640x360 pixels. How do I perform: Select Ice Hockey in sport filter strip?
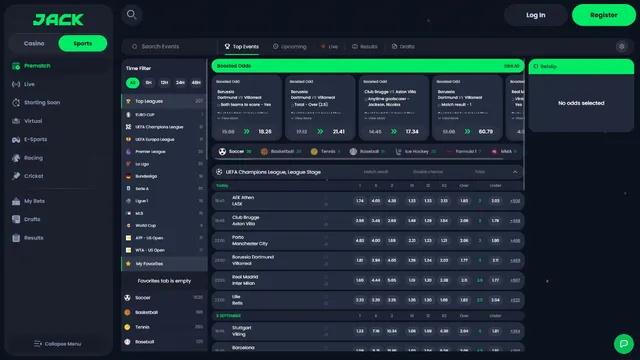[415, 151]
